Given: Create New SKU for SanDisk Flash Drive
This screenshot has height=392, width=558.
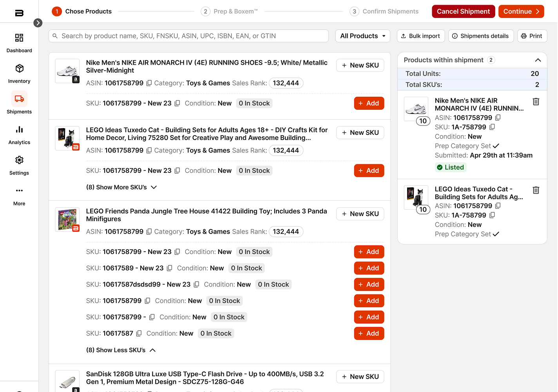Looking at the screenshot, I should point(360,377).
